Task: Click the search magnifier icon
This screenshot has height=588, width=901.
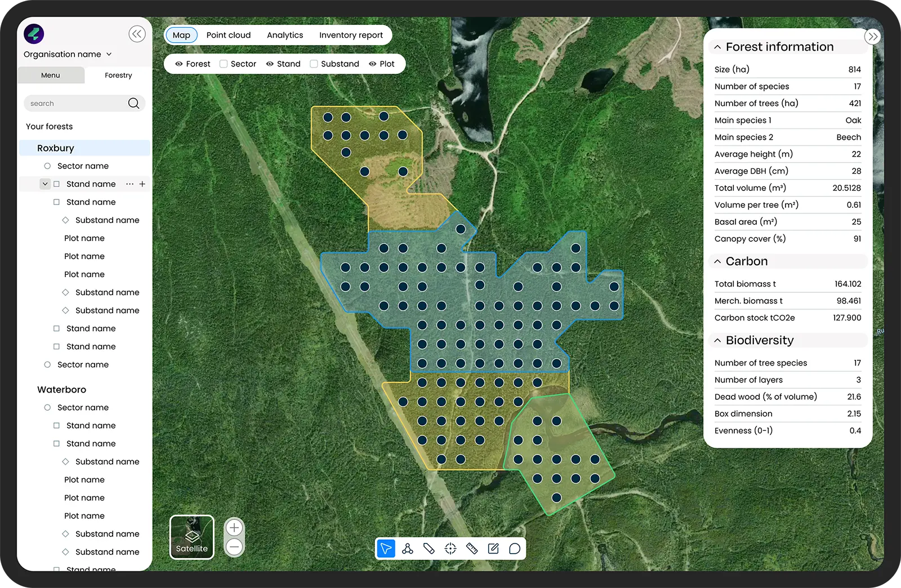Action: pos(133,103)
